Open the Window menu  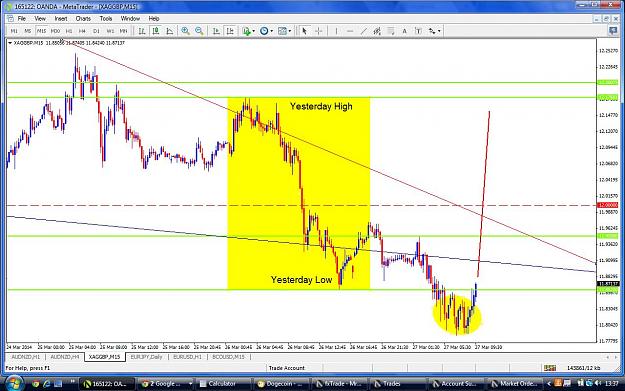pos(130,19)
